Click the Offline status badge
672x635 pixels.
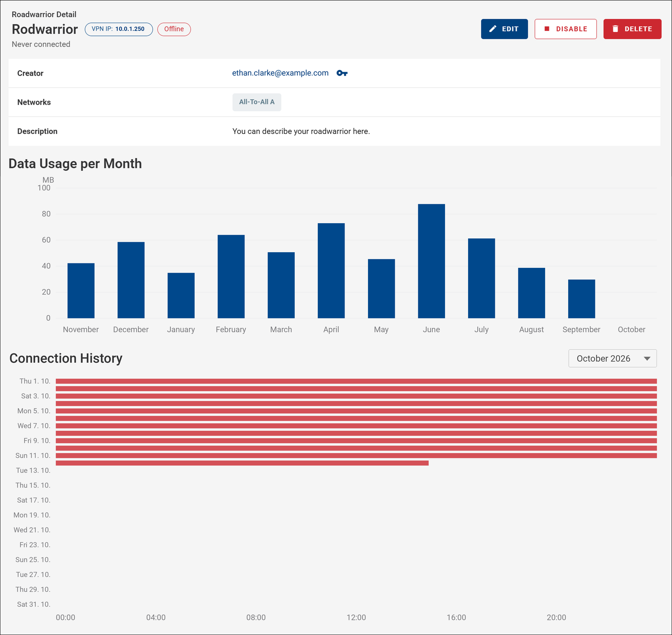174,29
